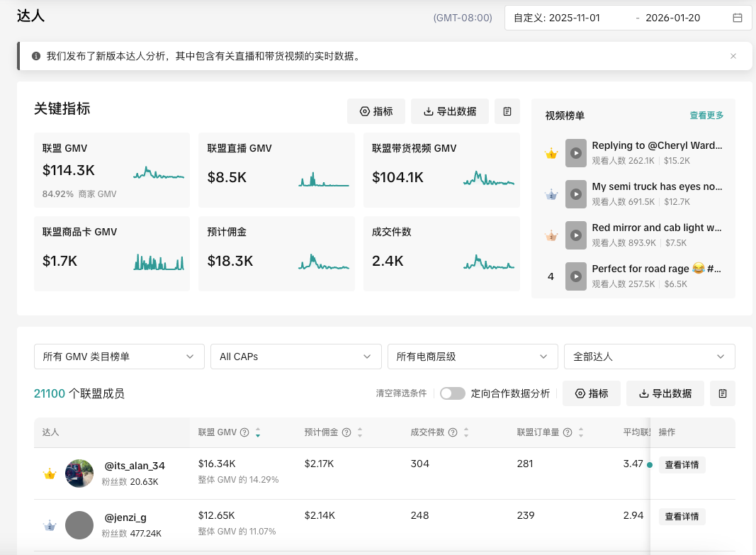Click the help icon beside 预计佣金 column
Viewport: 756px width, 555px height.
click(346, 432)
